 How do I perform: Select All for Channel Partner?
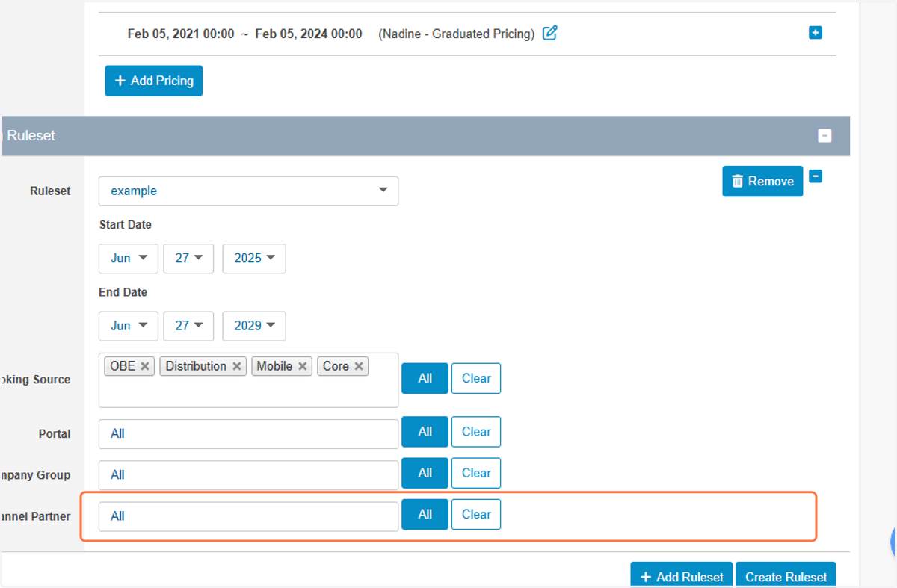tap(425, 514)
